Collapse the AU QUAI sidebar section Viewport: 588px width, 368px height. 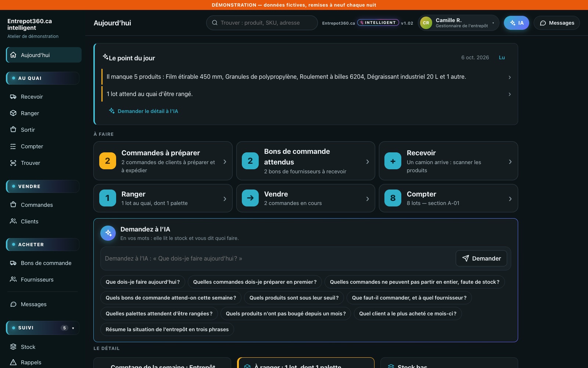tap(43, 78)
